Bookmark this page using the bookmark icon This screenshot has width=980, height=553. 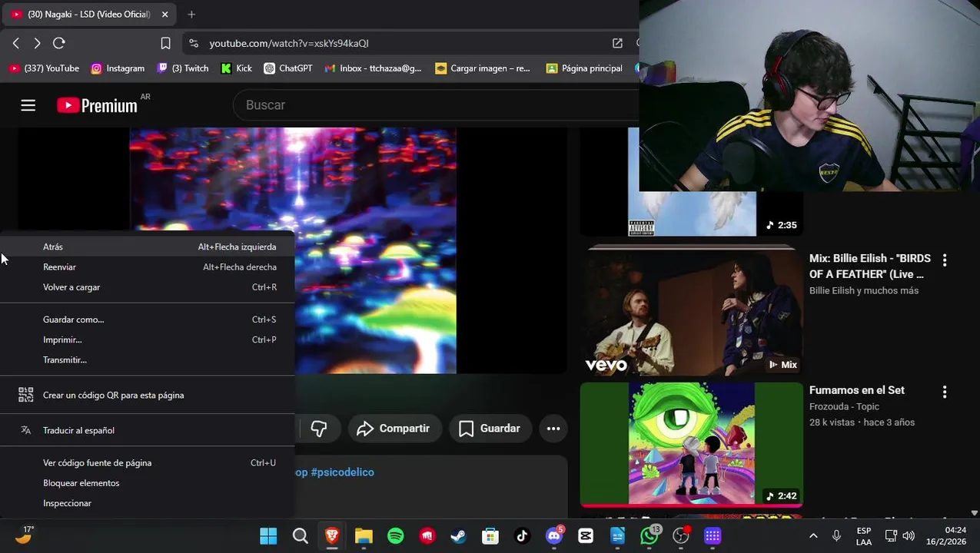tap(165, 43)
